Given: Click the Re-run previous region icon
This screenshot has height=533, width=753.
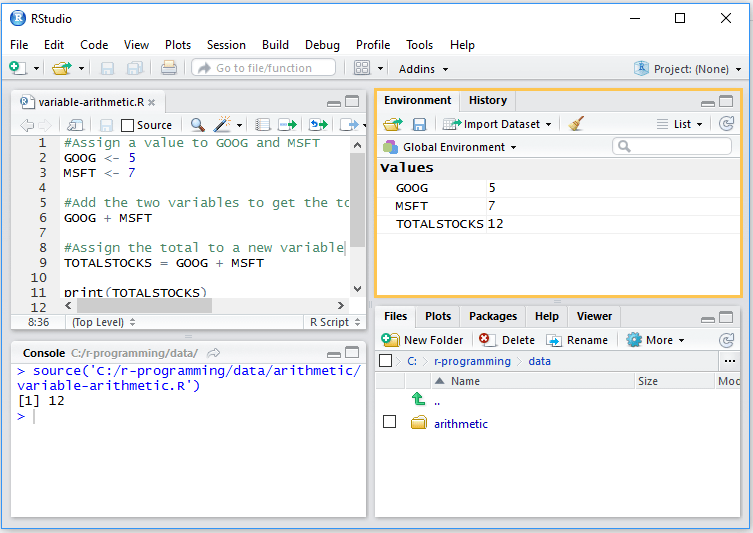Looking at the screenshot, I should pyautogui.click(x=318, y=125).
